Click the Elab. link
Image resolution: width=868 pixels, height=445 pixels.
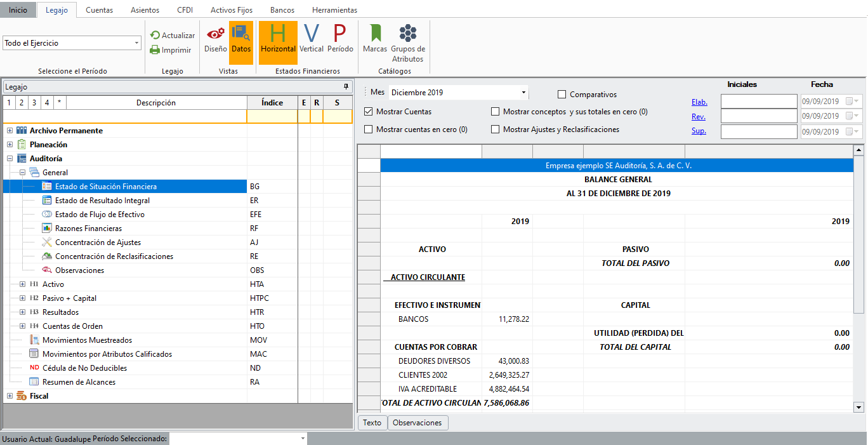pos(699,102)
